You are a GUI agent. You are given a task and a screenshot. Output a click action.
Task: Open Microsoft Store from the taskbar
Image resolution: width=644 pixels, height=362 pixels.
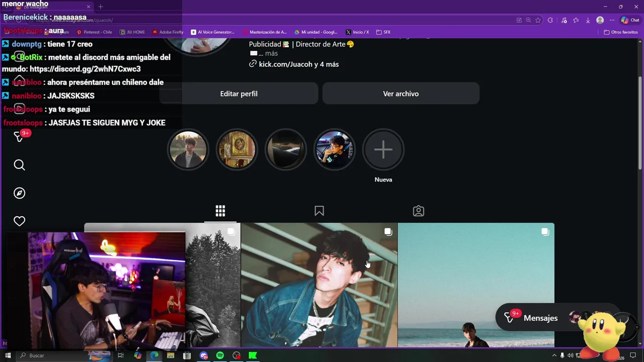(187, 355)
